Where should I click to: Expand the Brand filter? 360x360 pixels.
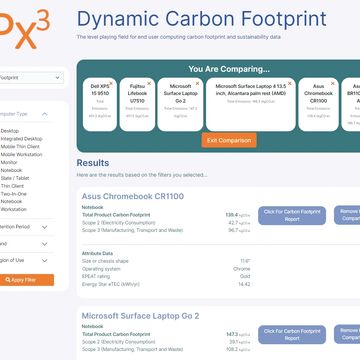[44, 244]
